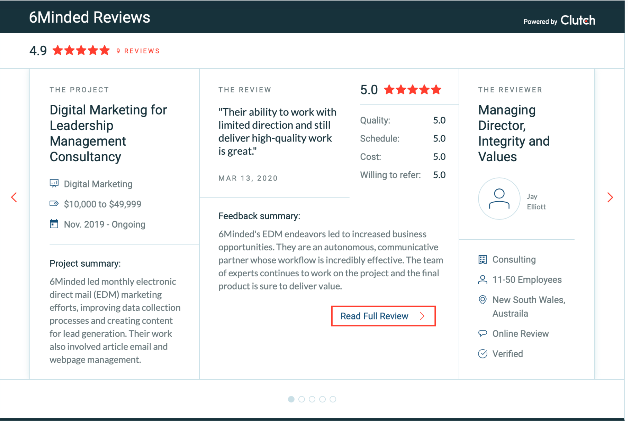This screenshot has height=423, width=628.
Task: Click the building icon next to Consulting
Action: click(483, 260)
